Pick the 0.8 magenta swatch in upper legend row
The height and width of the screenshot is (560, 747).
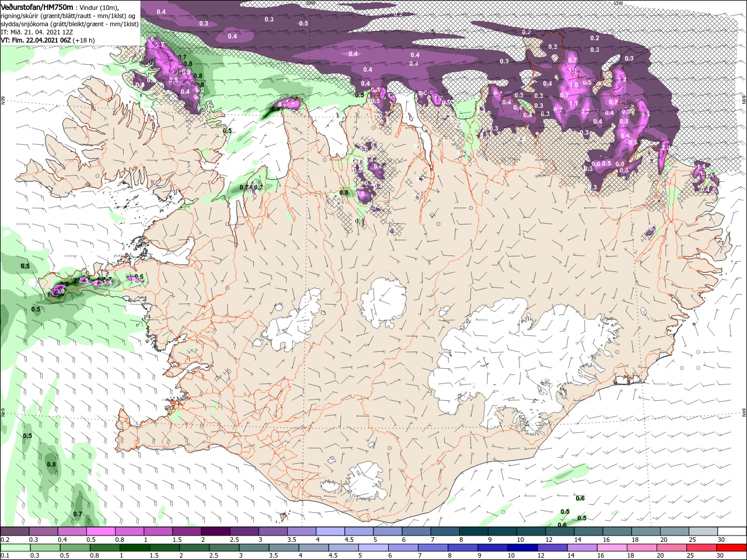pyautogui.click(x=129, y=531)
